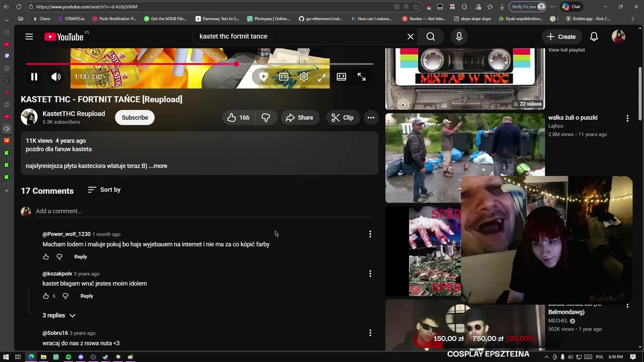Add new tab with plus in sidebar
The height and width of the screenshot is (362, 644).
(7, 191)
